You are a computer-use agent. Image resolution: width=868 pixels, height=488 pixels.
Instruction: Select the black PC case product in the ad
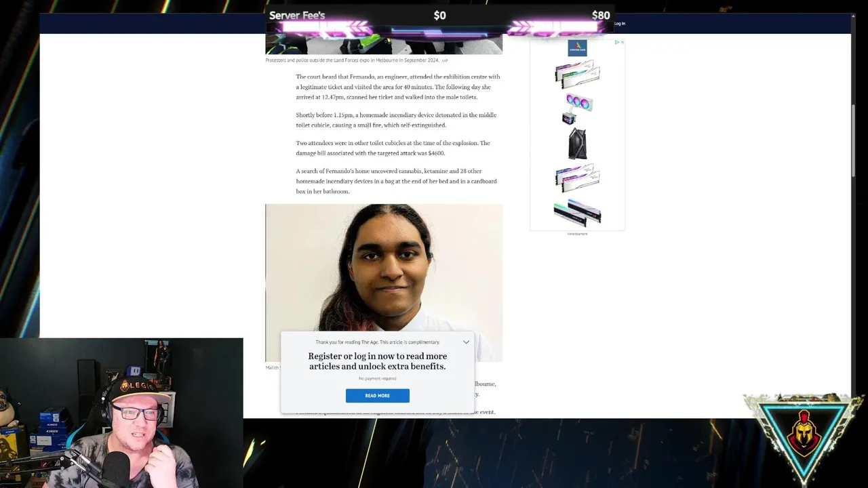[577, 144]
